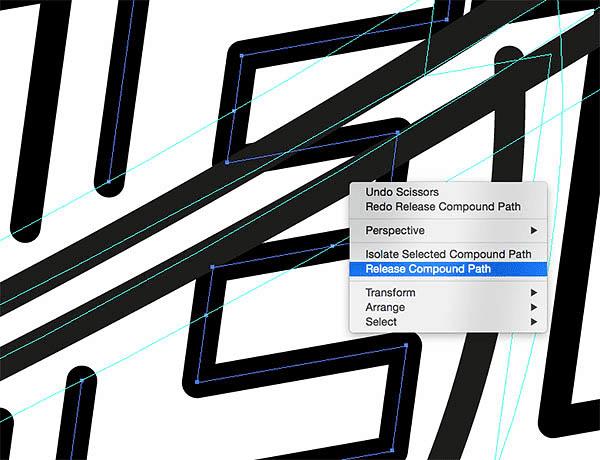Image resolution: width=600 pixels, height=460 pixels.
Task: Select top-left corner anchor of the upper S shape
Action: click(241, 56)
